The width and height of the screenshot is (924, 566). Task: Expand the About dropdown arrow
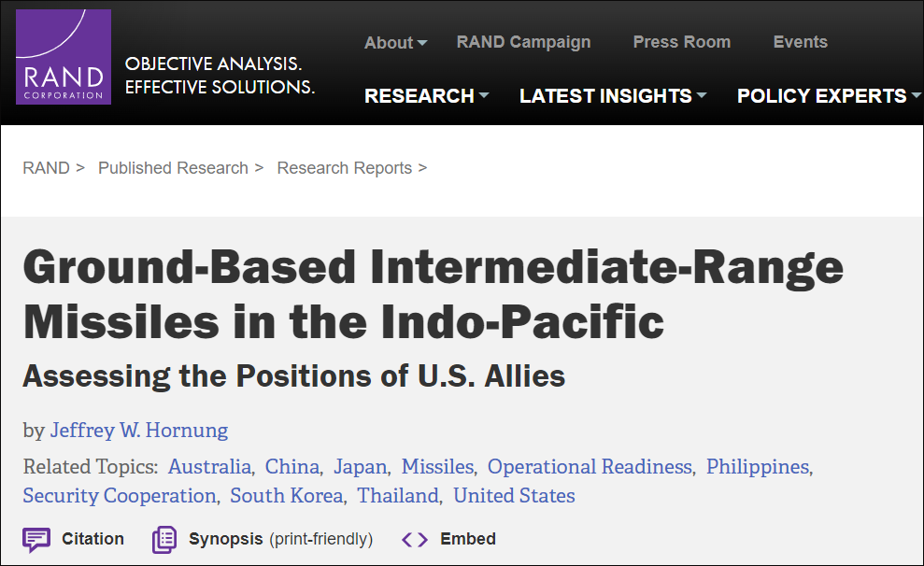coord(422,43)
